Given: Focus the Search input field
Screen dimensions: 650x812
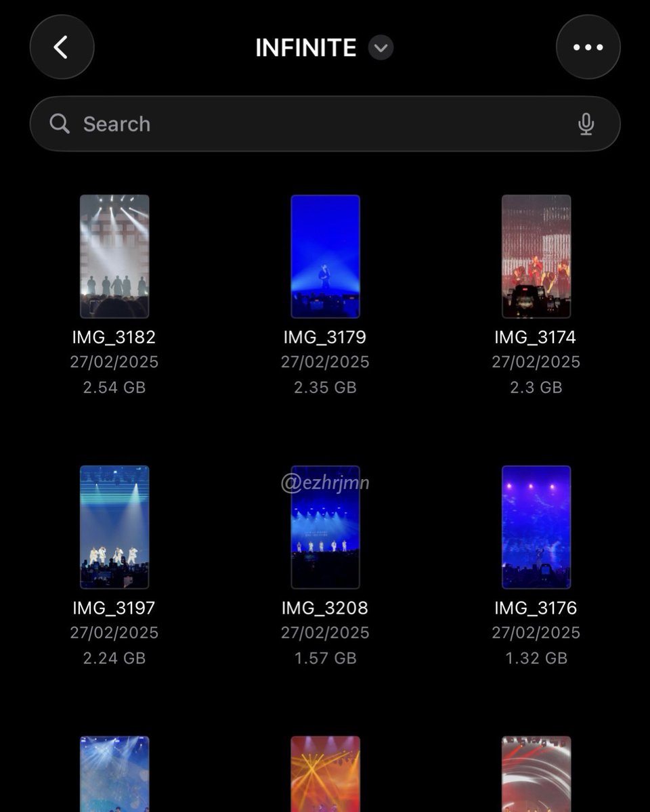Looking at the screenshot, I should pos(325,124).
